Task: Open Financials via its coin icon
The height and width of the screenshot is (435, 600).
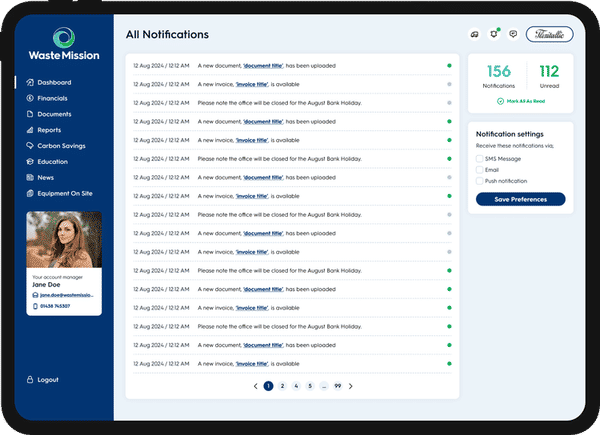Action: (x=30, y=98)
